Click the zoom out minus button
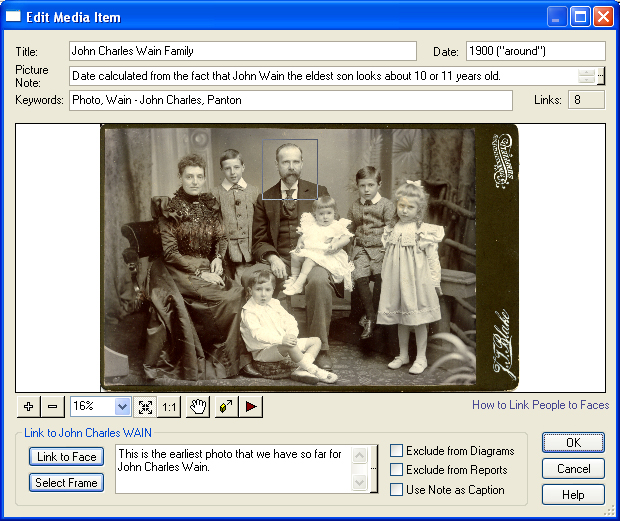The width and height of the screenshot is (620, 521). click(x=52, y=406)
